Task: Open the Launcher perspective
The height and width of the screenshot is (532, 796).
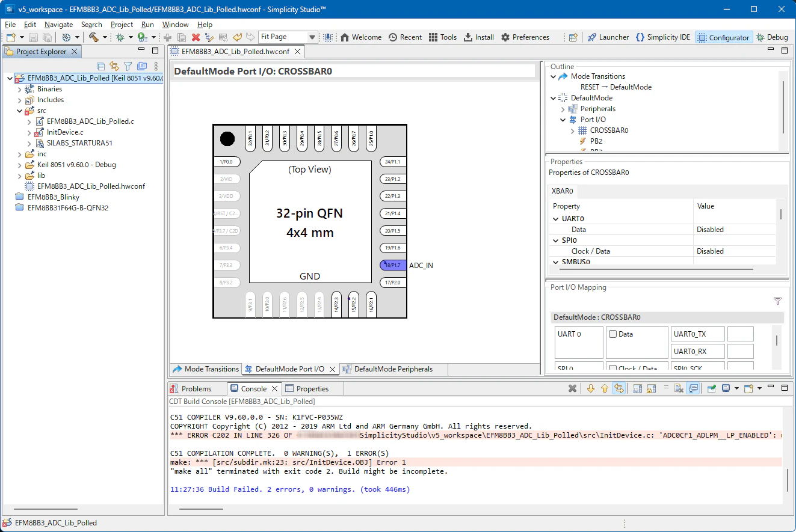Action: pyautogui.click(x=608, y=37)
